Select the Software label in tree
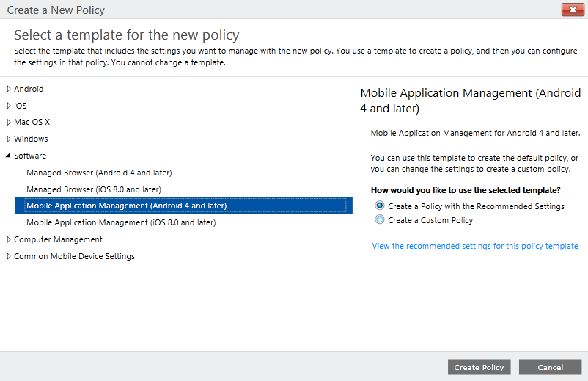Image resolution: width=588 pixels, height=381 pixels. point(30,156)
